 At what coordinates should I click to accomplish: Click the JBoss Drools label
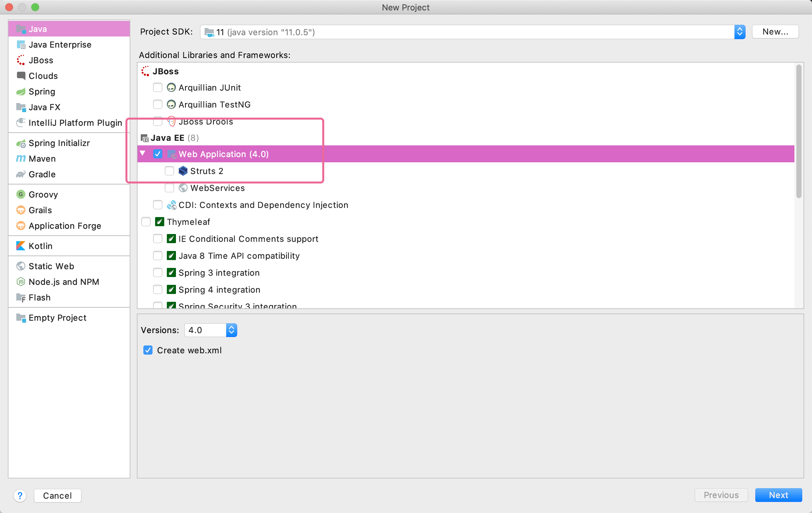(x=206, y=122)
